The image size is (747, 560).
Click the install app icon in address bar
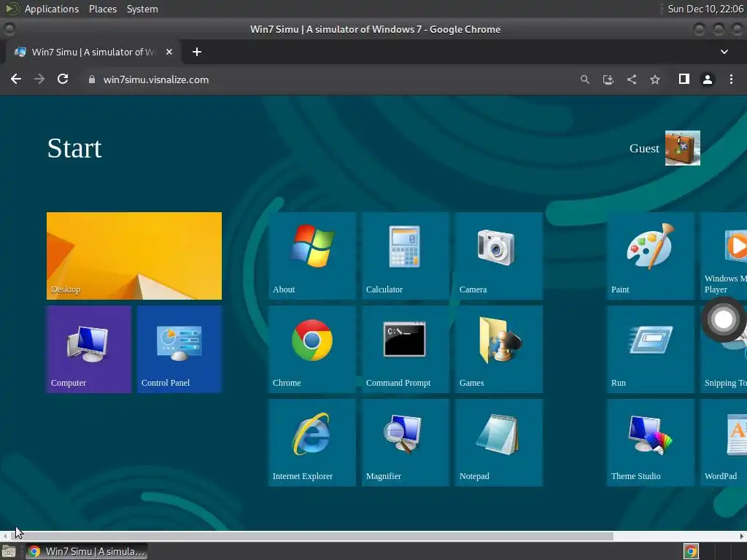pos(608,79)
